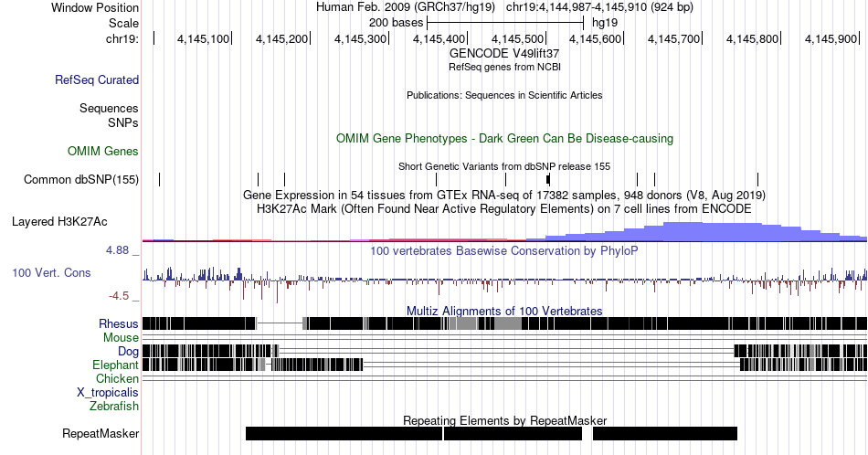The width and height of the screenshot is (868, 455).
Task: Click the green OMIM Gene Phenotypes title
Action: pos(504,138)
